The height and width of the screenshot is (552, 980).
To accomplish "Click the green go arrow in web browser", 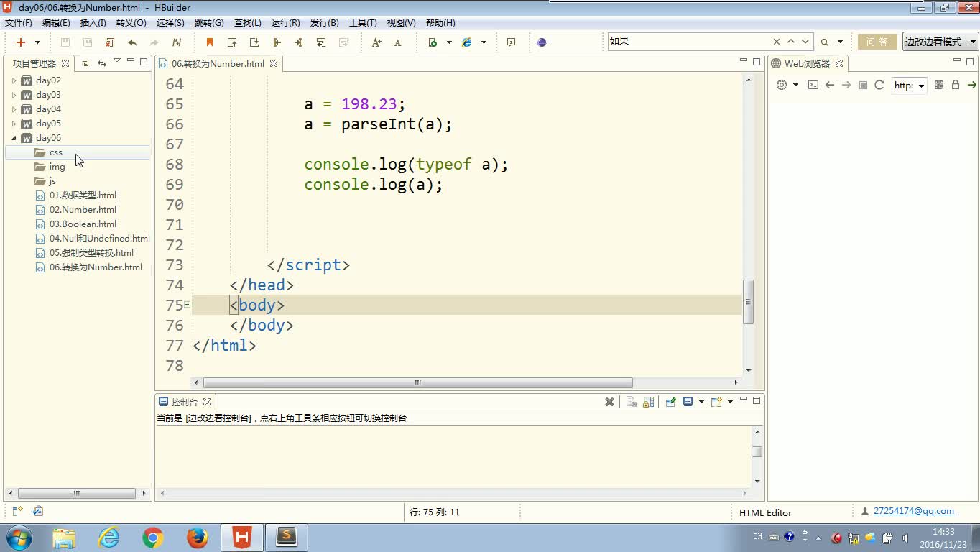I will [x=971, y=85].
